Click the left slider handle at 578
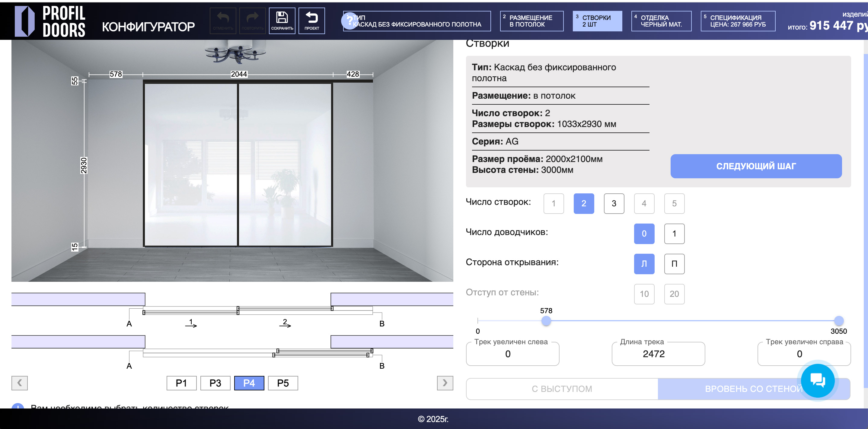The height and width of the screenshot is (429, 868). tap(546, 321)
